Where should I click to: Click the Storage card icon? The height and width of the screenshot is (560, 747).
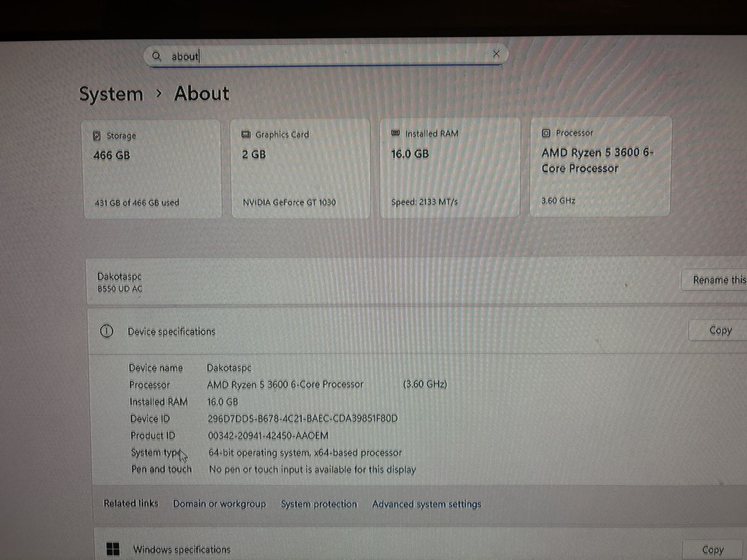point(97,136)
